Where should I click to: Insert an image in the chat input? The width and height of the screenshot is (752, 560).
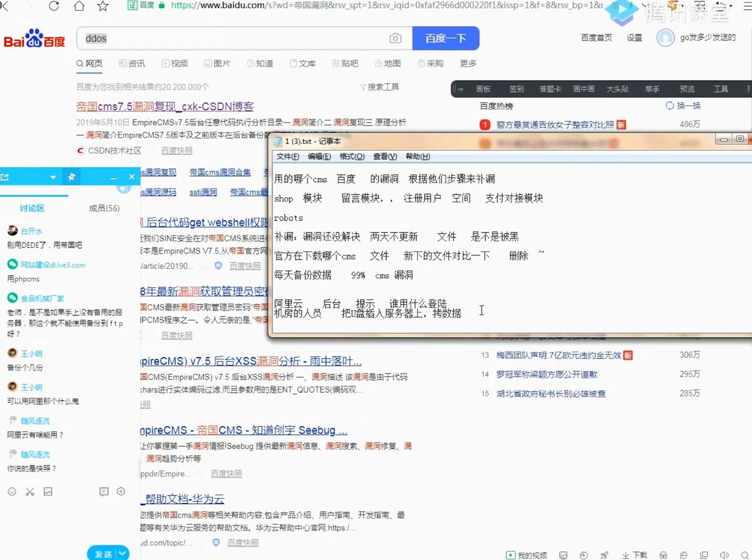(48, 492)
